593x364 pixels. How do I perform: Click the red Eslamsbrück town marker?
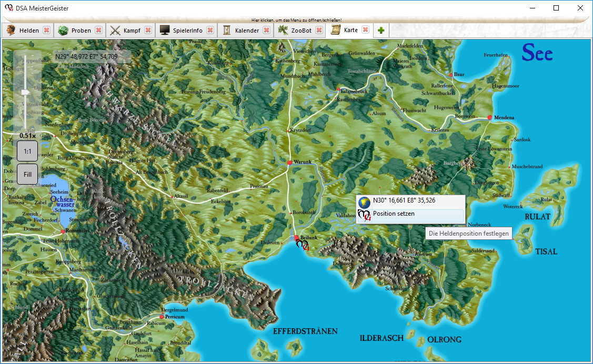pyautogui.click(x=338, y=89)
